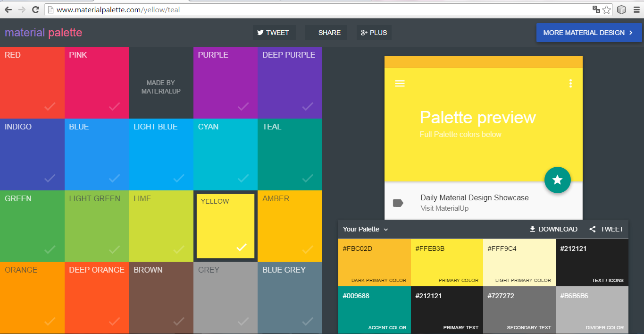The image size is (644, 334).
Task: Click the hamburger menu icon in palette preview
Action: click(400, 84)
